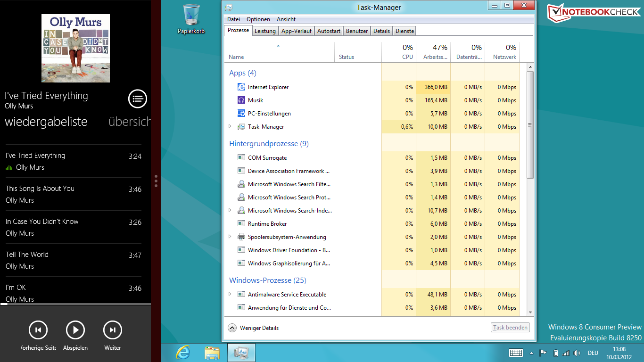
Task: Expand Microsoft Windows Search-Indexer row
Action: coord(230,210)
